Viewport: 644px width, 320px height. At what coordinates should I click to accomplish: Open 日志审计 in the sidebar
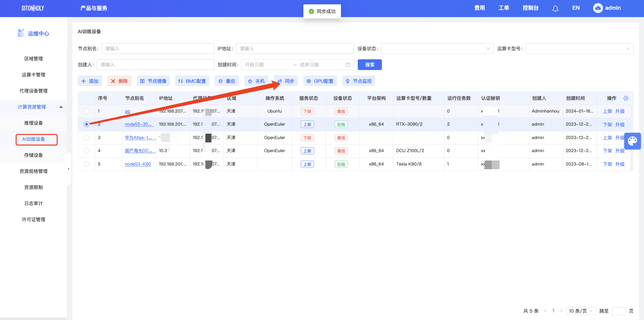(34, 203)
